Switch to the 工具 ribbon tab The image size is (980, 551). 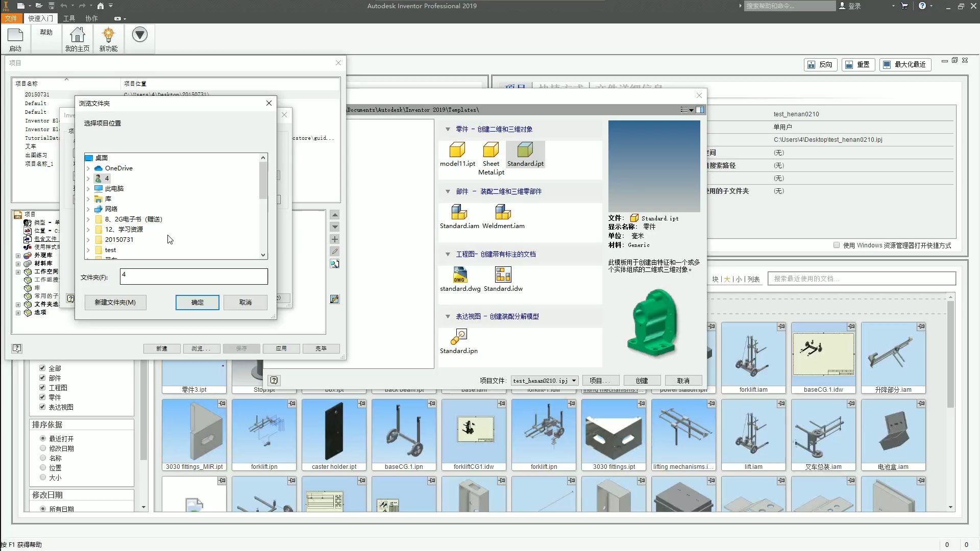(69, 18)
